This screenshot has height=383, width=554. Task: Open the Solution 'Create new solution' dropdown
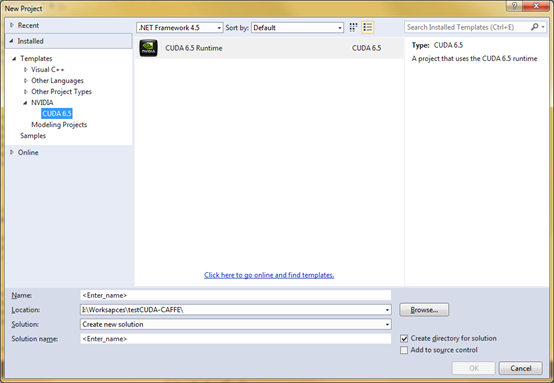point(236,324)
